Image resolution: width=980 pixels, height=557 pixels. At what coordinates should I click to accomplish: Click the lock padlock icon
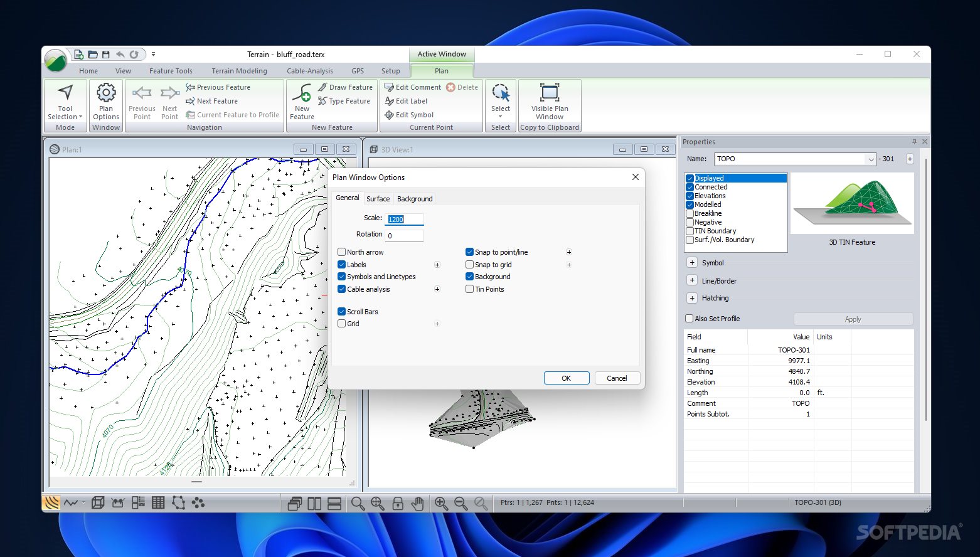point(398,503)
